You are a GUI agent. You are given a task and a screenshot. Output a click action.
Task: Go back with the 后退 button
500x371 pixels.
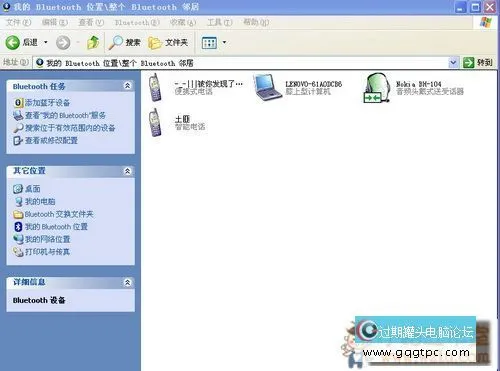pos(22,43)
